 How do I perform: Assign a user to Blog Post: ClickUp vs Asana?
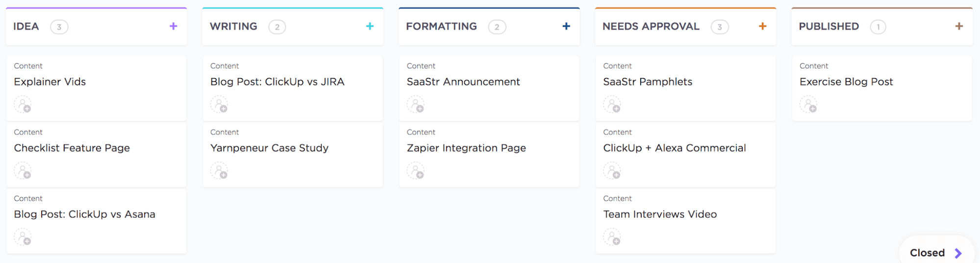click(23, 237)
